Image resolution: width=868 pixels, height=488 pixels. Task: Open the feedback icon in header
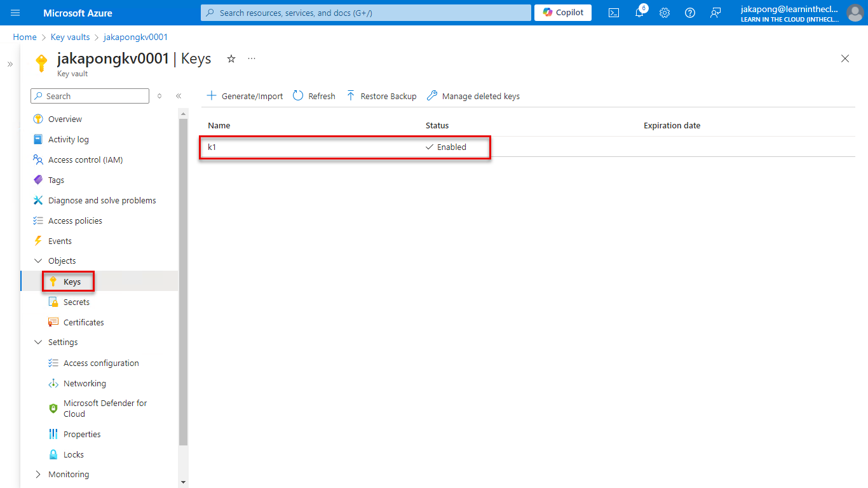tap(715, 13)
